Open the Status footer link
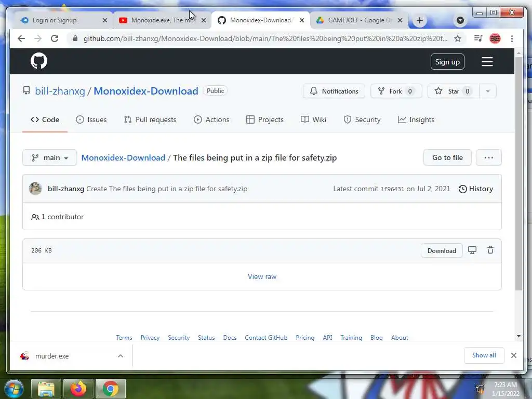532x399 pixels. (x=206, y=338)
